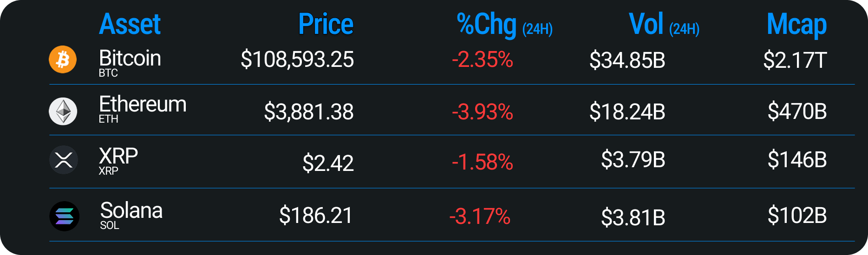
Task: Sort by the Asset column header
Action: point(130,24)
